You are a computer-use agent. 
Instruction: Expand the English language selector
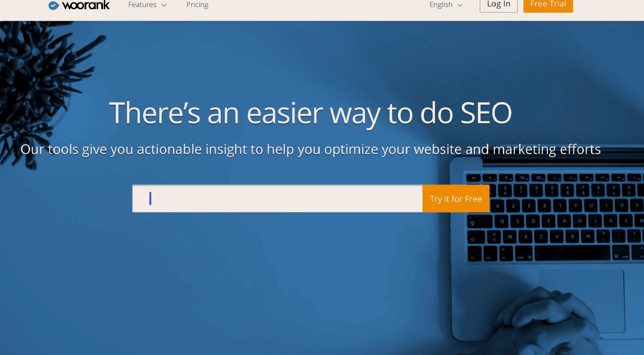446,5
